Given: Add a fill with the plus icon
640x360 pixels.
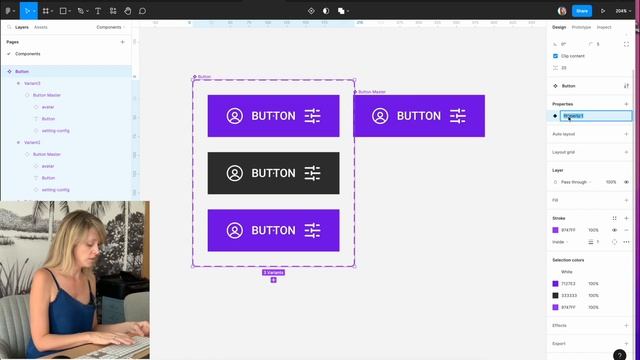Looking at the screenshot, I should (x=626, y=200).
